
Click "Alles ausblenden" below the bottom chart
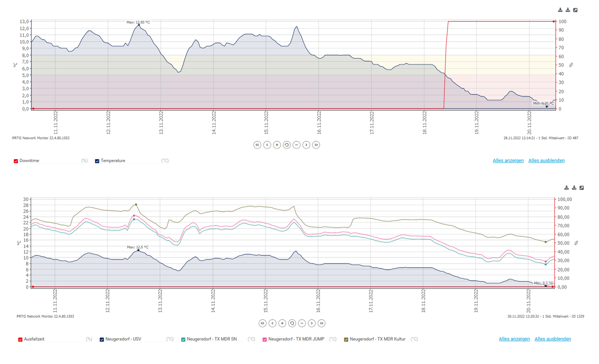552,339
